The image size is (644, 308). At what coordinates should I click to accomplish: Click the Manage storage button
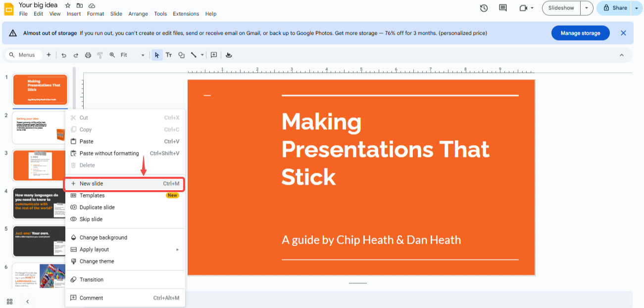point(580,33)
